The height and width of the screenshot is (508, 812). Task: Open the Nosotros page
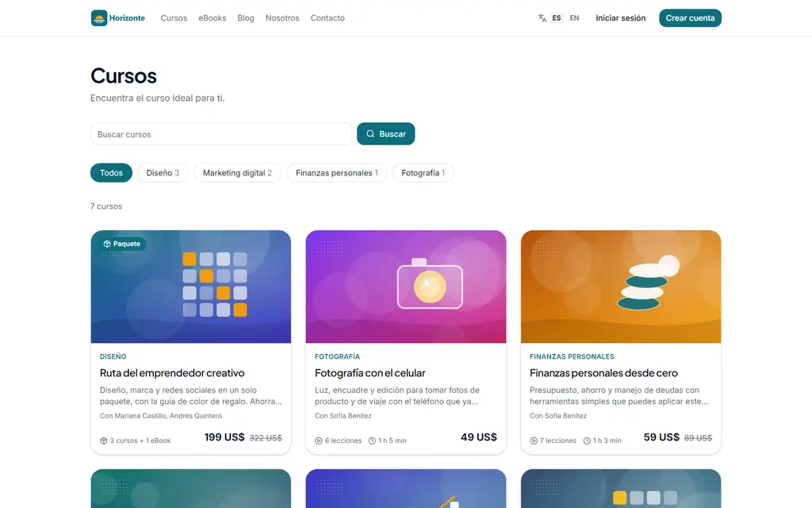point(282,18)
